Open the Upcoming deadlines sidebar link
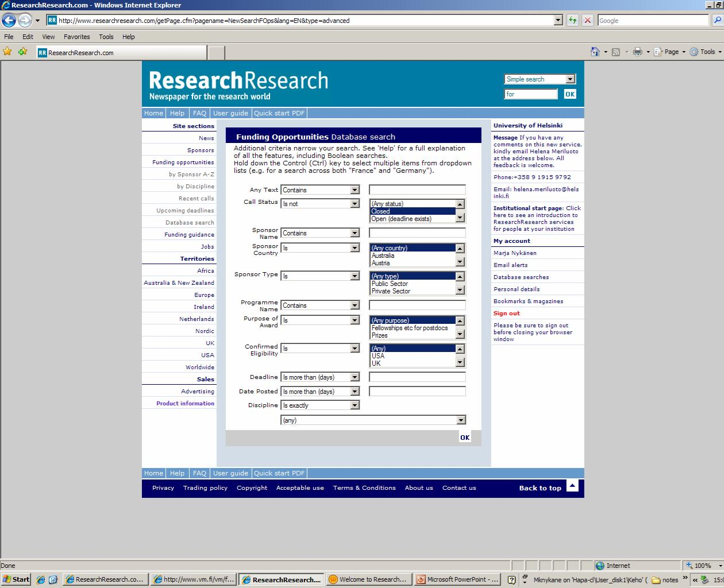724x588 pixels. tap(185, 211)
